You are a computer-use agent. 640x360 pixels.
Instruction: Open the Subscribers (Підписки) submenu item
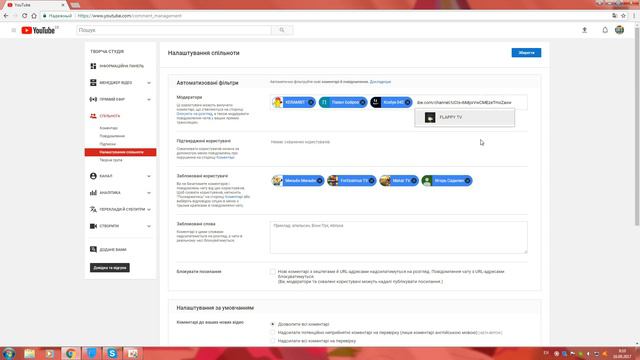108,144
